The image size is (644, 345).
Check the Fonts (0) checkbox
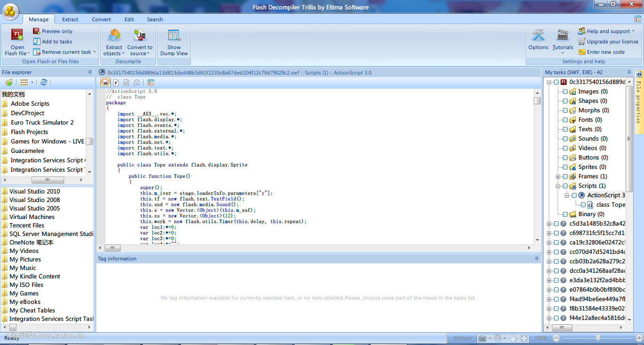pos(565,120)
